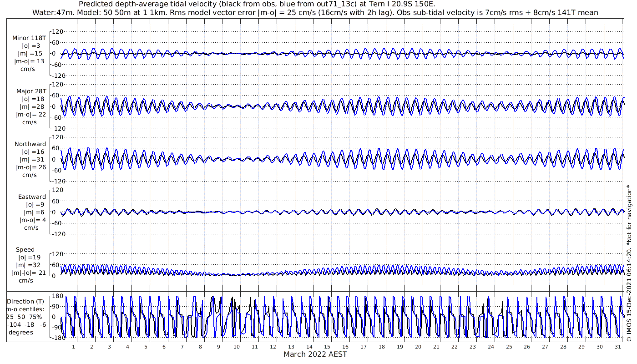Click day '20' on the date axis
This screenshot has height=364, width=637.
point(418,346)
